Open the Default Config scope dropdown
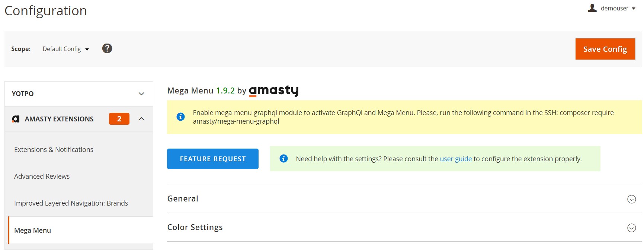This screenshot has height=251, width=644. [65, 49]
